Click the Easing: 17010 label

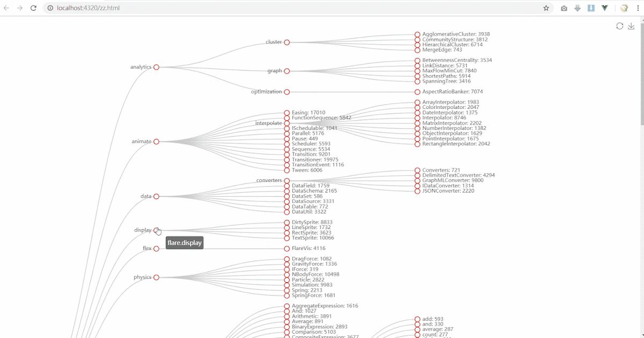309,113
